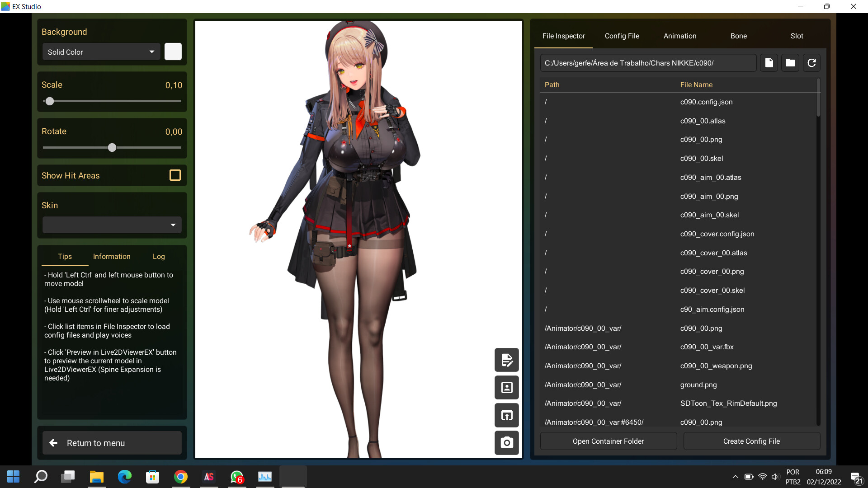This screenshot has width=868, height=488.
Task: Click the portrait icon button in preview
Action: point(507,388)
